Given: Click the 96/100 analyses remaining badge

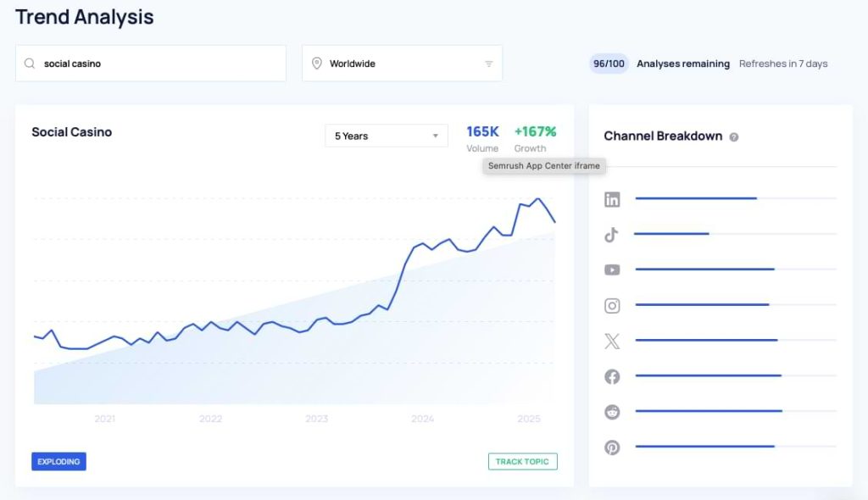Looking at the screenshot, I should pos(609,64).
